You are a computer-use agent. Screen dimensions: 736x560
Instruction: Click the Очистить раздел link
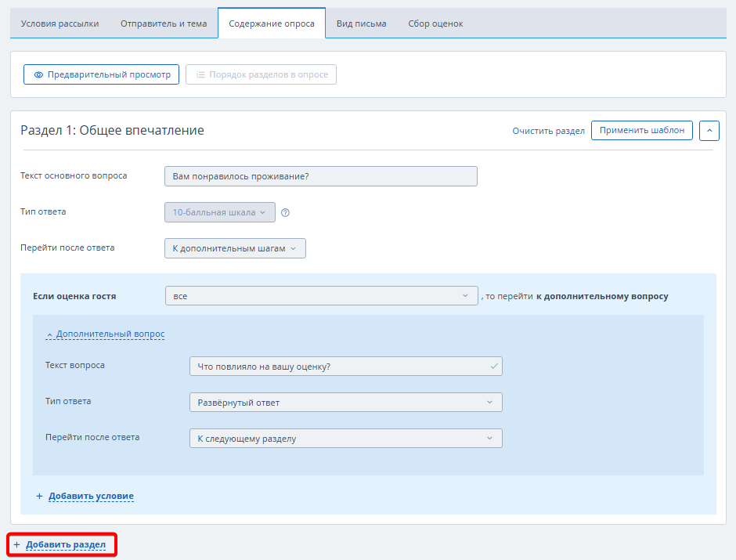548,131
